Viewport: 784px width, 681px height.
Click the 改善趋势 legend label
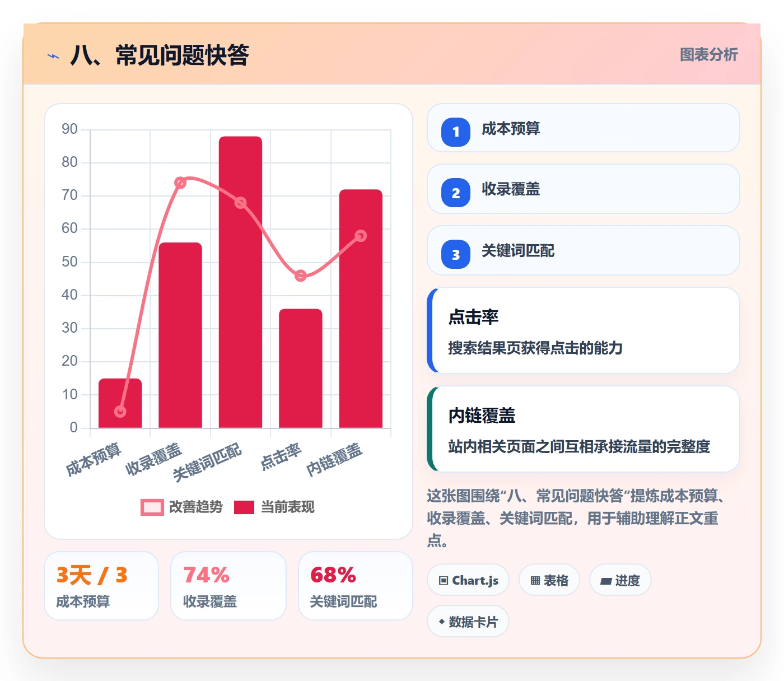pos(196,507)
